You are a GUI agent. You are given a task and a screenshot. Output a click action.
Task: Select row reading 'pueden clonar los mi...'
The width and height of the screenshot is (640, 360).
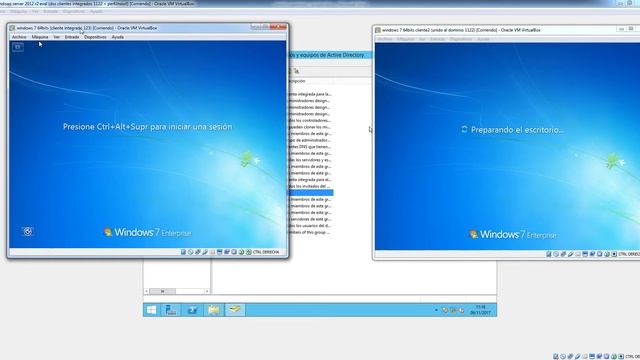click(310, 127)
